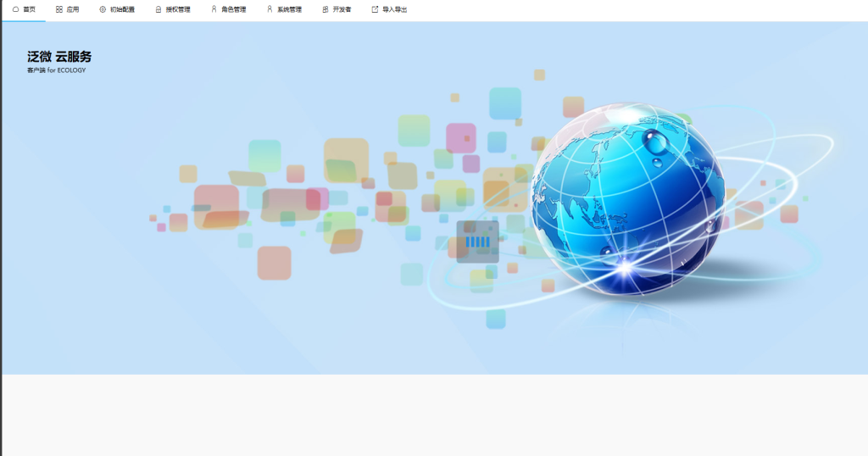
Task: Open the 初始配置 tab
Action: pyautogui.click(x=117, y=9)
